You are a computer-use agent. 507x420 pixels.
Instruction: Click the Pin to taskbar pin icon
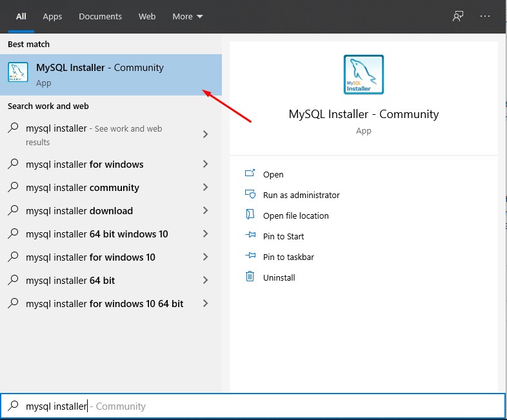click(x=250, y=255)
